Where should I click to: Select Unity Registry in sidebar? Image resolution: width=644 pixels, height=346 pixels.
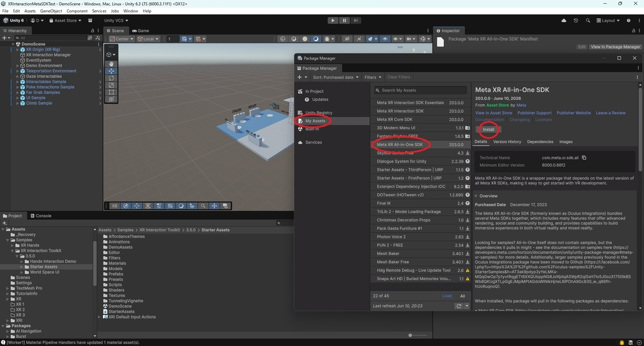tap(319, 113)
